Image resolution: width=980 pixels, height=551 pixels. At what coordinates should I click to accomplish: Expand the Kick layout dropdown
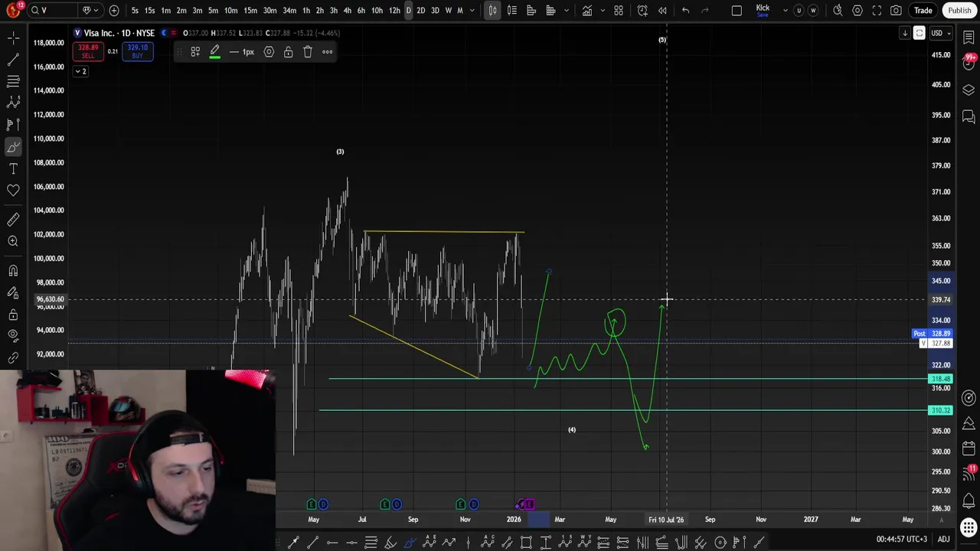click(784, 11)
